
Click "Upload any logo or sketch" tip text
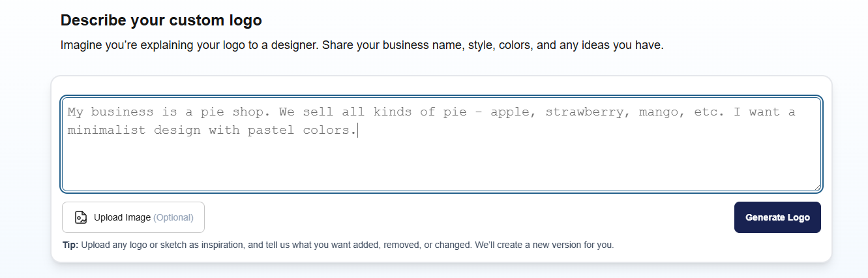click(136, 245)
